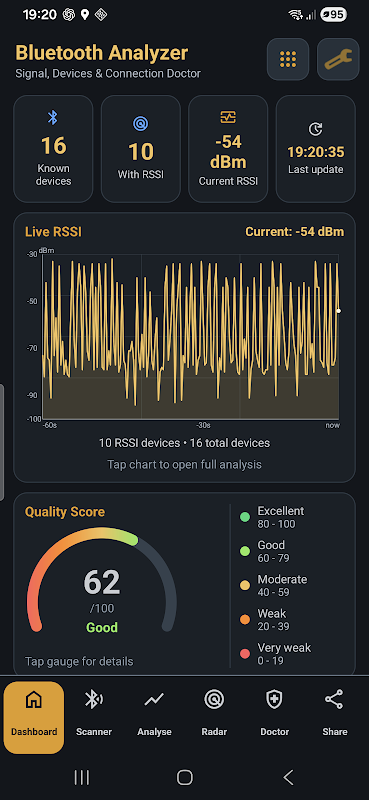The width and height of the screenshot is (369, 800).
Task: Tap the Android recent apps button
Action: (82, 778)
